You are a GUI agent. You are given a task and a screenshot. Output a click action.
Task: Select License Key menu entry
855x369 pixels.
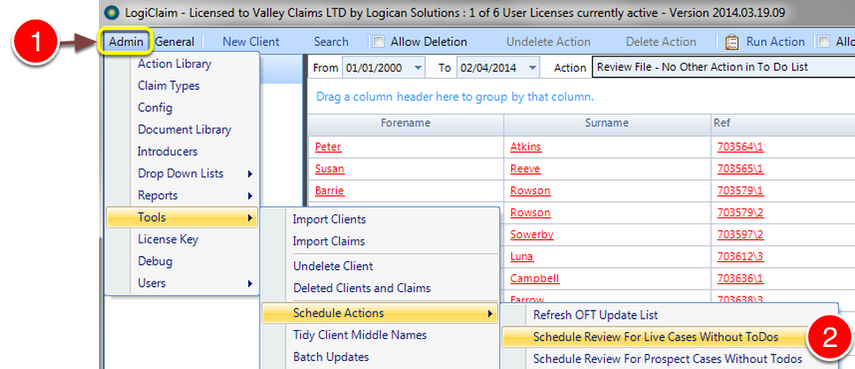point(168,239)
